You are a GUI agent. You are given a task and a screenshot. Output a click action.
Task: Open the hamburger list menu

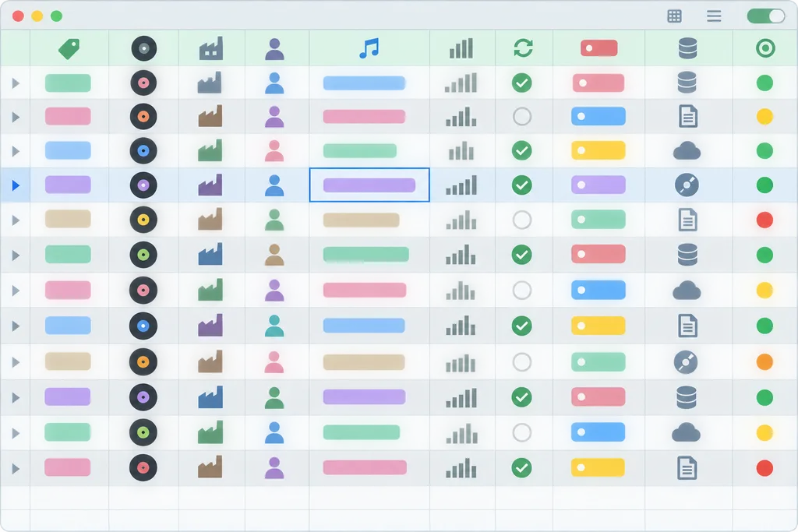(714, 16)
